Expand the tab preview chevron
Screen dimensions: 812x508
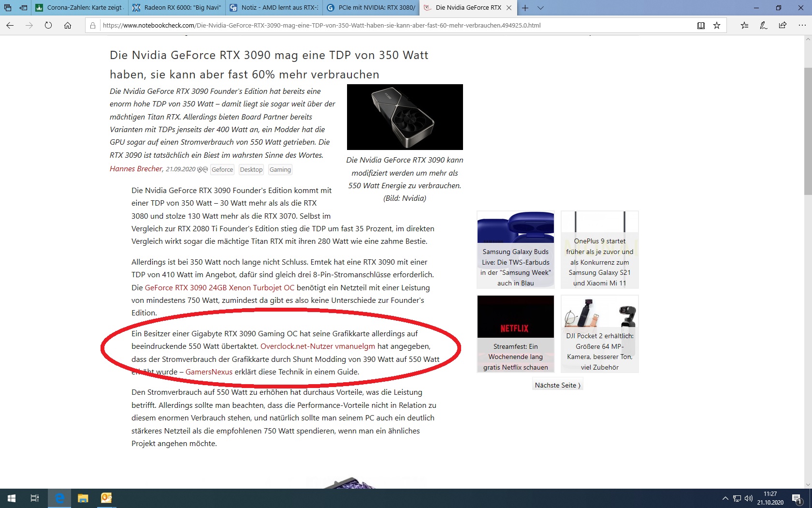pyautogui.click(x=540, y=8)
